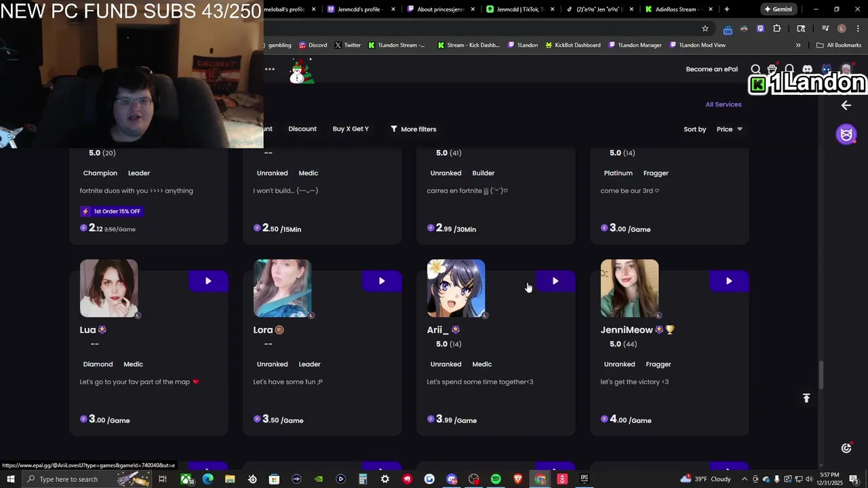Image resolution: width=868 pixels, height=488 pixels.
Task: Close the AdinRoss Stream tab
Action: coord(711,9)
